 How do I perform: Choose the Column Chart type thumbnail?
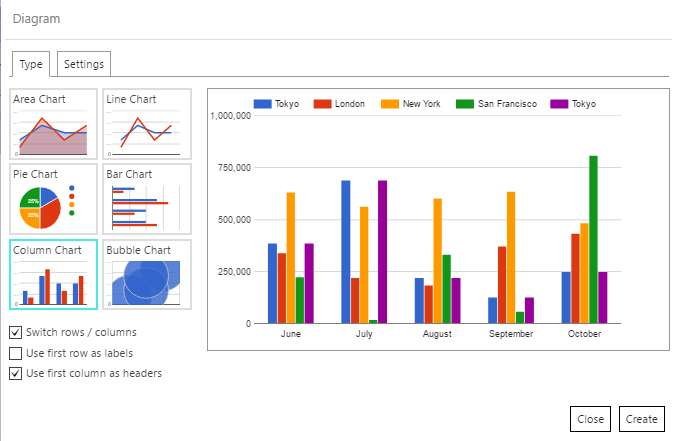coord(53,274)
